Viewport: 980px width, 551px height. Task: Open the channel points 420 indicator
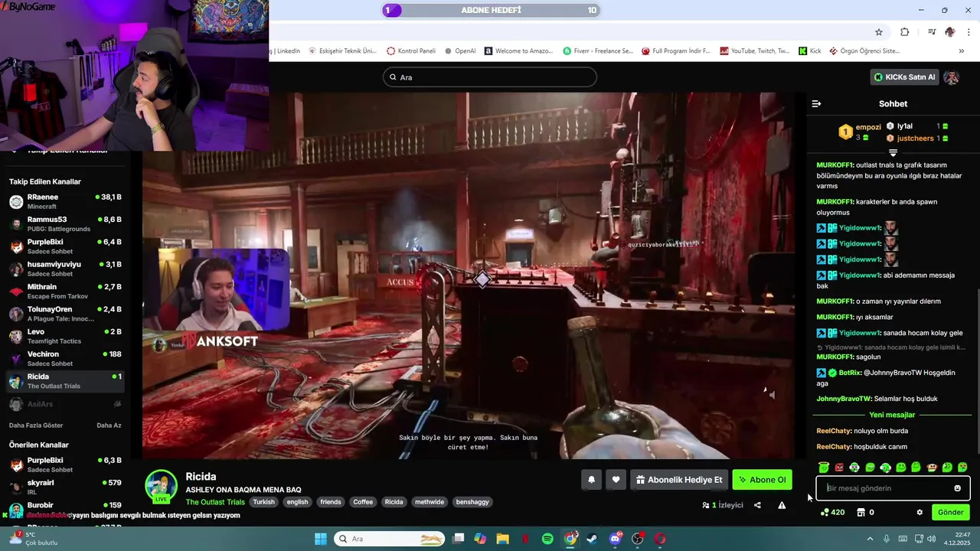click(832, 512)
